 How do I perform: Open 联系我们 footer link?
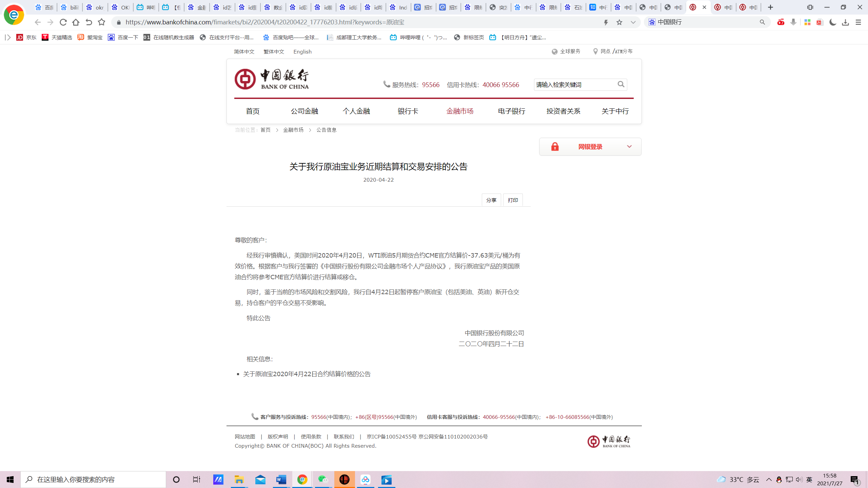(344, 437)
